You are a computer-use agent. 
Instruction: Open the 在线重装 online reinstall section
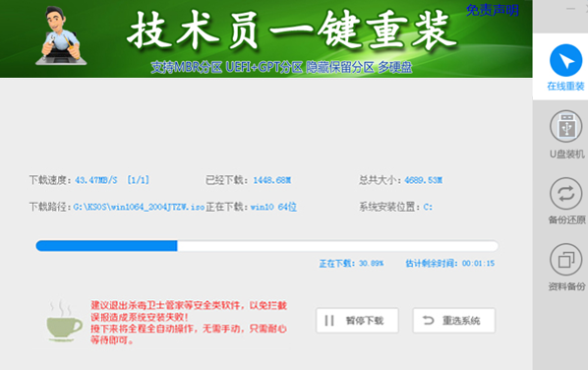click(565, 68)
